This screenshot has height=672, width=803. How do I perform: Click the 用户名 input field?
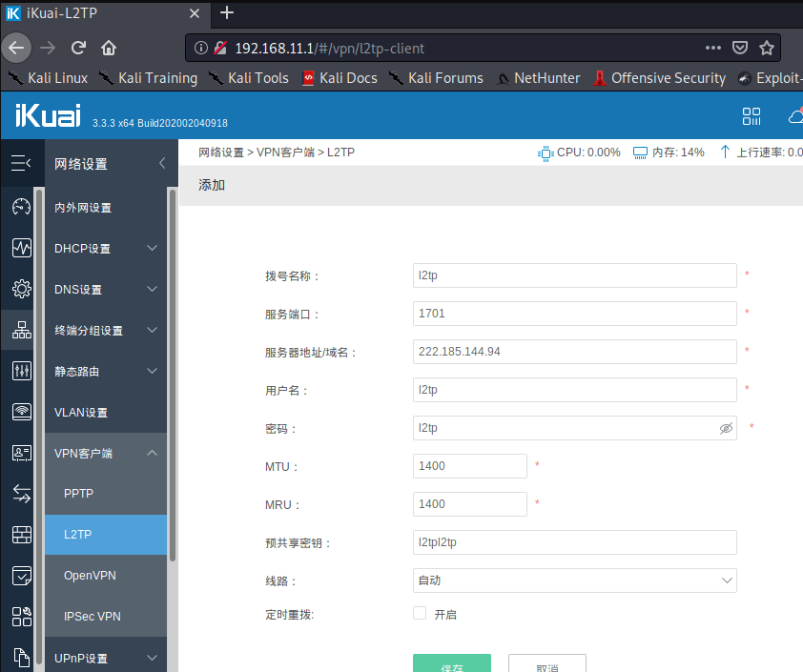(575, 390)
